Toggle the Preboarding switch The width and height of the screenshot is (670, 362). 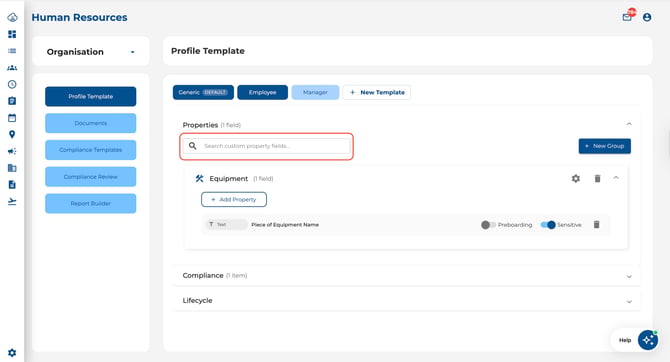pos(488,225)
